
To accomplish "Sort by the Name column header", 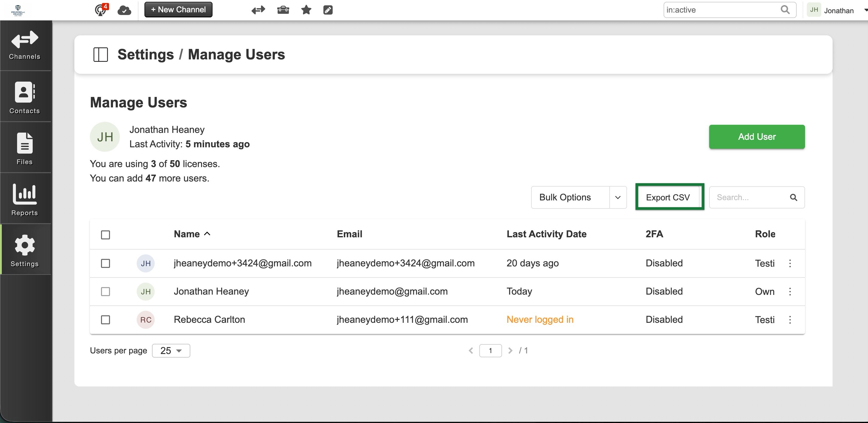I will [x=192, y=234].
